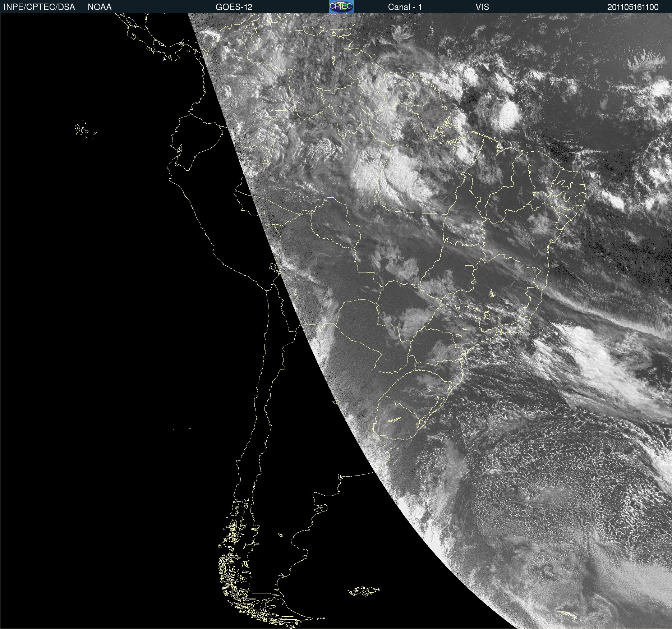Click the 201105161100 timestamp
The width and height of the screenshot is (672, 629).
633,7
